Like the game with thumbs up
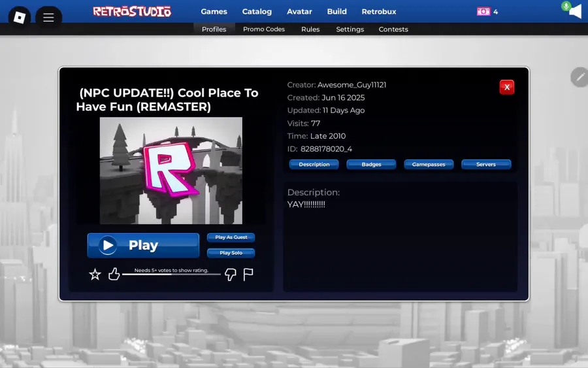 [114, 275]
